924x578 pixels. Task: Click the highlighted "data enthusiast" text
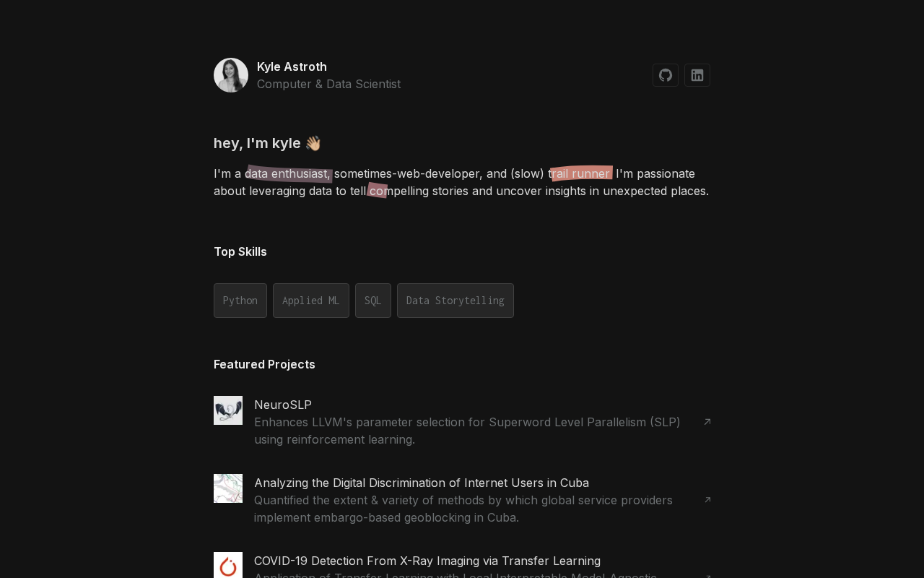pos(288,173)
